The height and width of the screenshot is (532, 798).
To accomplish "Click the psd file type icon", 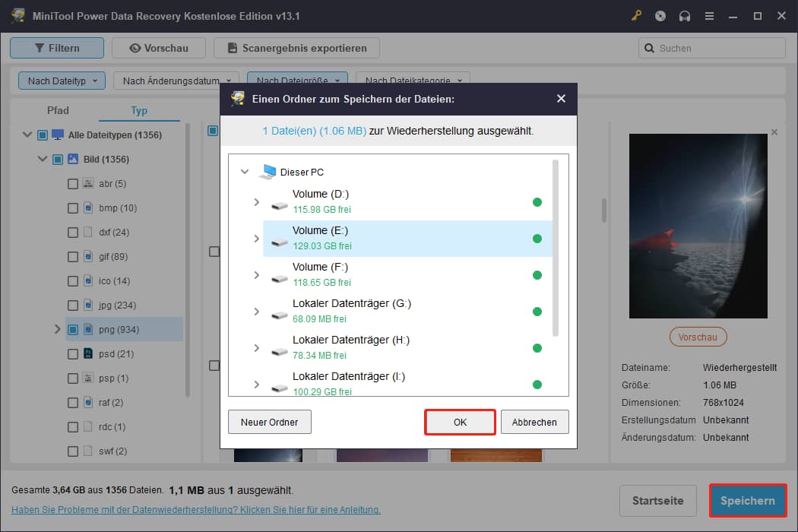I will click(88, 353).
